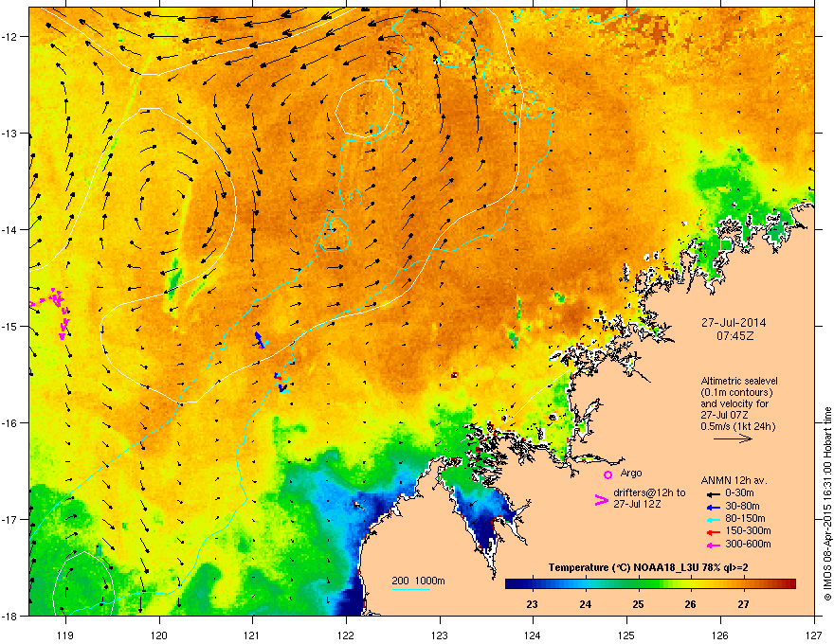Image resolution: width=834 pixels, height=644 pixels.
Task: Click the 'Argo' legend label
Action: (x=631, y=473)
